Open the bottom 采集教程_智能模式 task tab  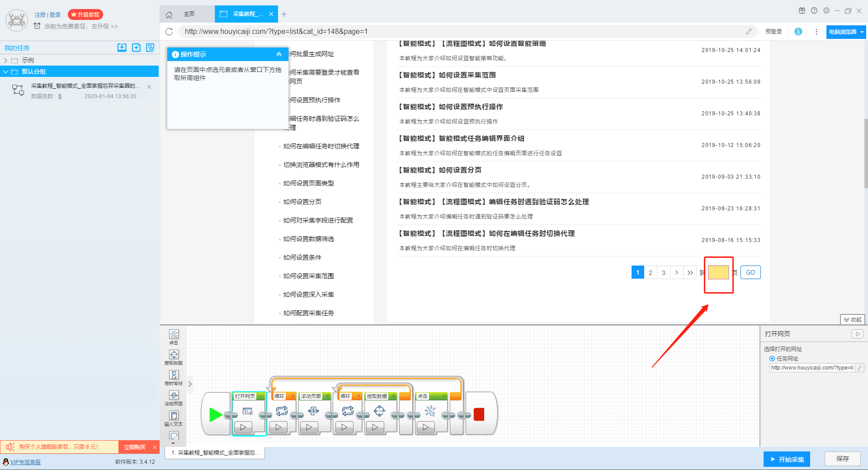pyautogui.click(x=215, y=452)
